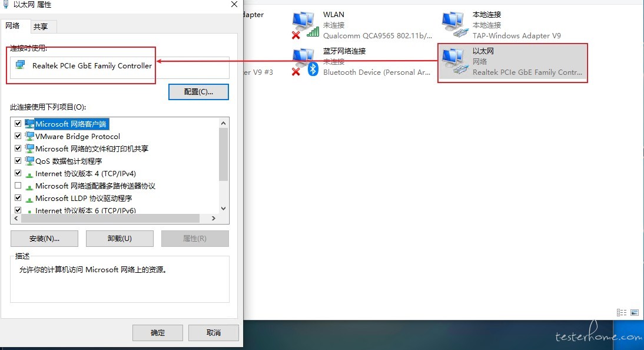644x350 pixels.
Task: Uncheck QoS 数据包计划程序 checkbox
Action: (18, 160)
